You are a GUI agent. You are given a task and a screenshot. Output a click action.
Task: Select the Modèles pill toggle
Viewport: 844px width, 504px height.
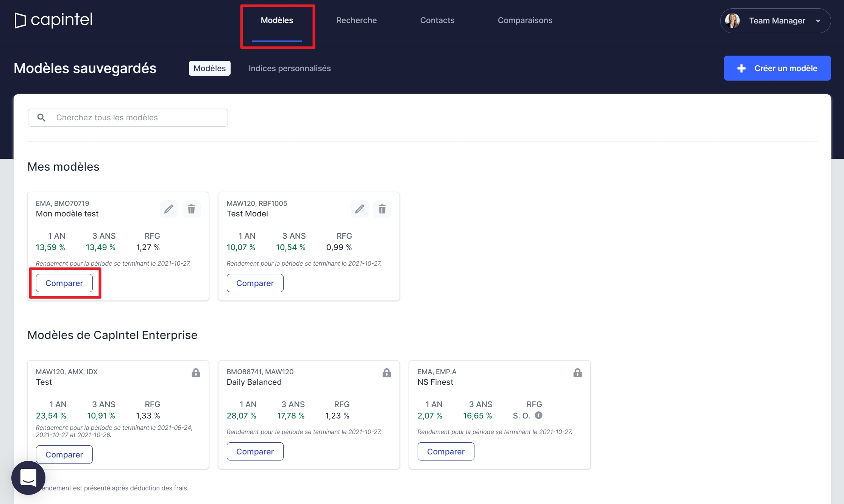[x=209, y=68]
